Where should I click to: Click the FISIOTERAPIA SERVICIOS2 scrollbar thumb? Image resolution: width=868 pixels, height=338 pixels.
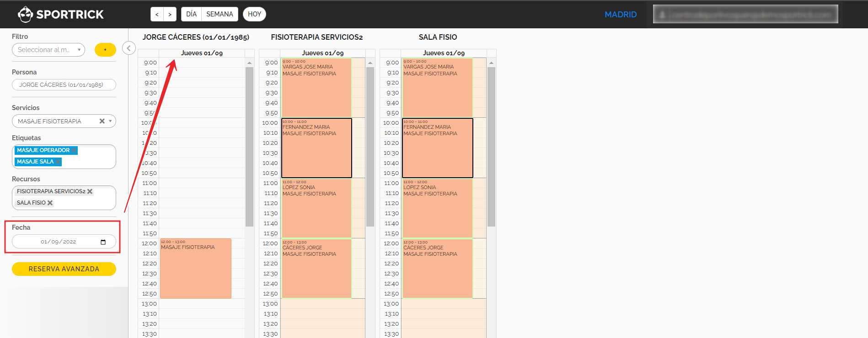point(370,147)
